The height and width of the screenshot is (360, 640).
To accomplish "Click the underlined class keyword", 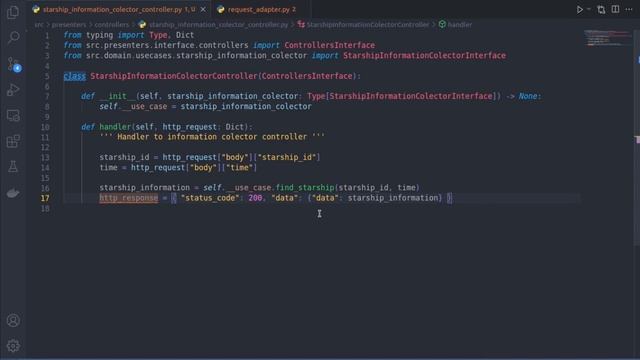I will 75,76.
